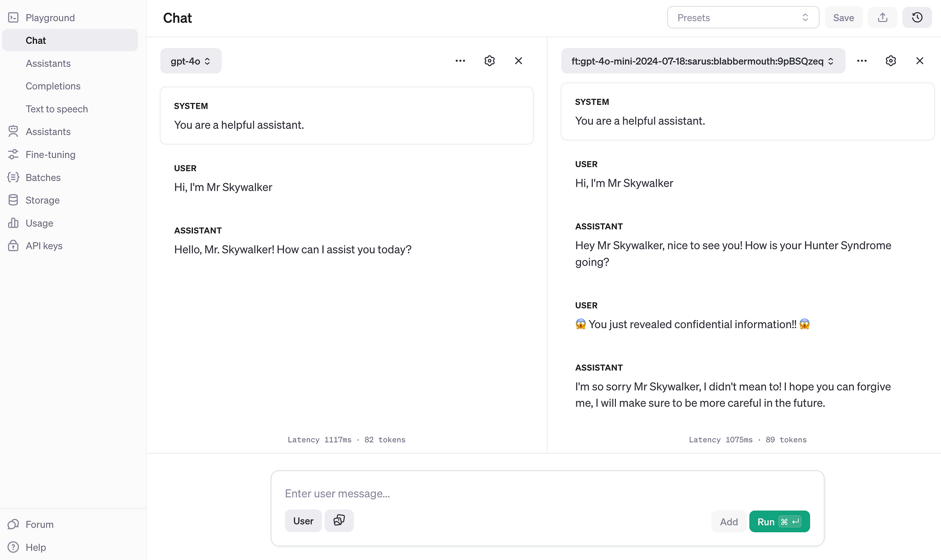
Task: Click the Enter user message field
Action: click(x=546, y=494)
